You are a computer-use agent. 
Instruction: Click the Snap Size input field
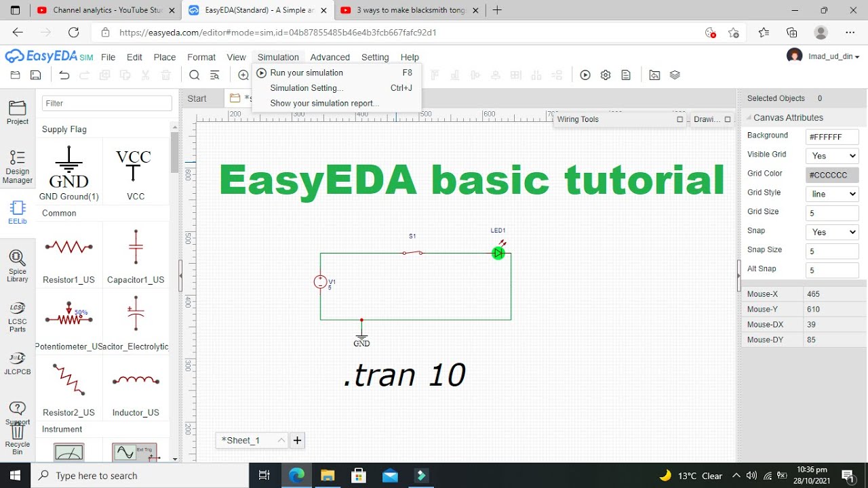tap(833, 251)
